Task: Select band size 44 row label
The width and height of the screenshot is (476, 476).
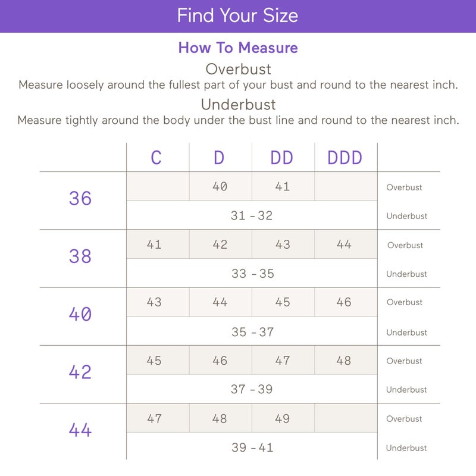Action: [x=80, y=430]
